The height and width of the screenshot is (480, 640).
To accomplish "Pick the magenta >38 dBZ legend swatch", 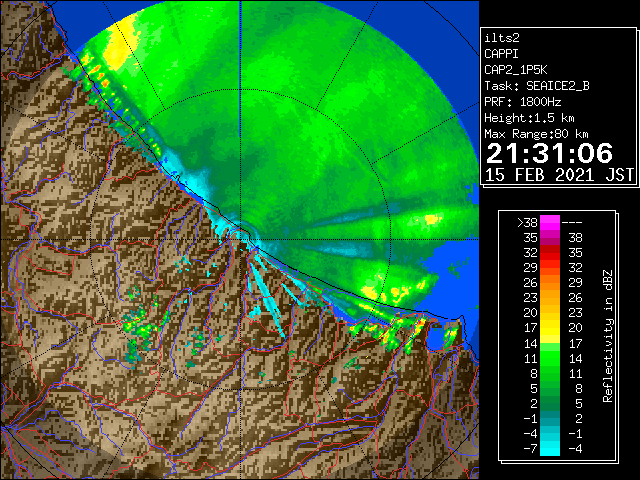I will tap(550, 223).
